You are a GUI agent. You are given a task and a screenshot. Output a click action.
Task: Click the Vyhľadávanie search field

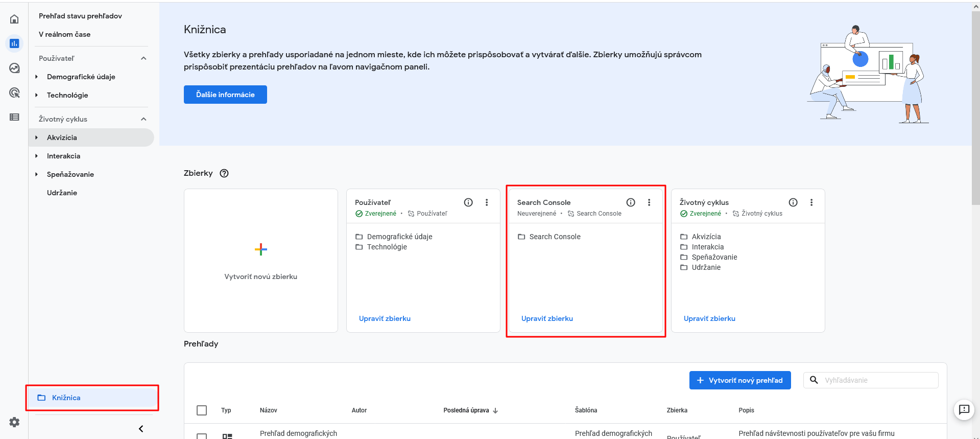coord(871,380)
